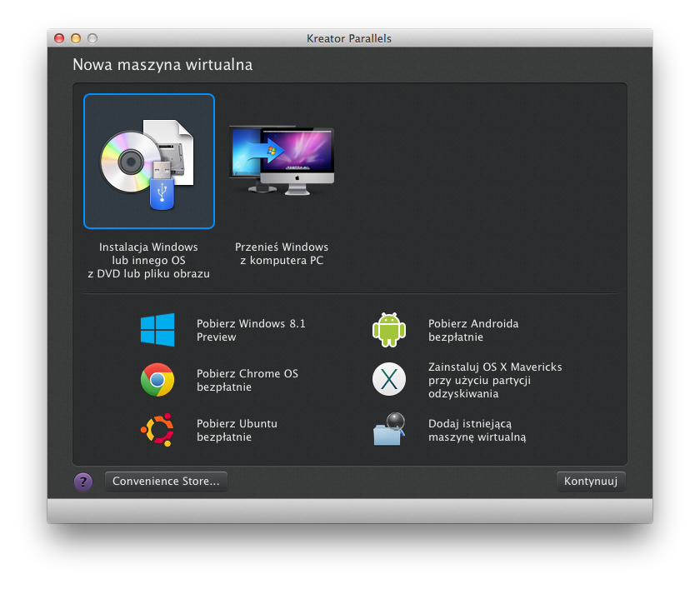This screenshot has height=589, width=700.
Task: Click the 'Dodaj istniejącą maszynę wirtualną' text
Action: [x=477, y=430]
